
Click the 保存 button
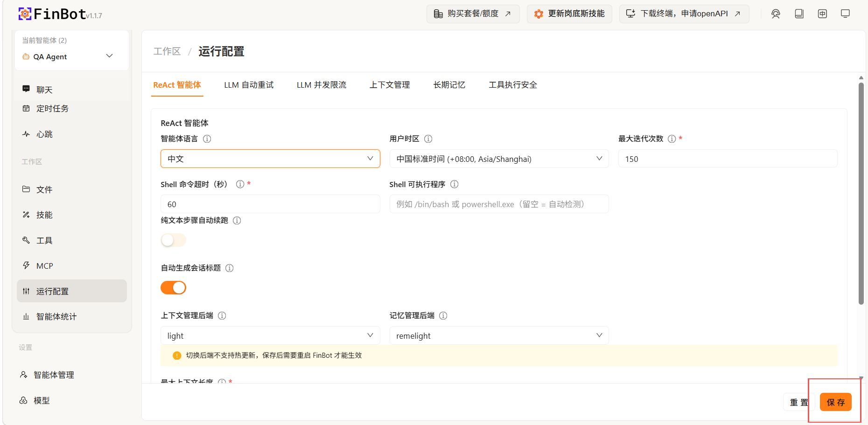(x=836, y=402)
